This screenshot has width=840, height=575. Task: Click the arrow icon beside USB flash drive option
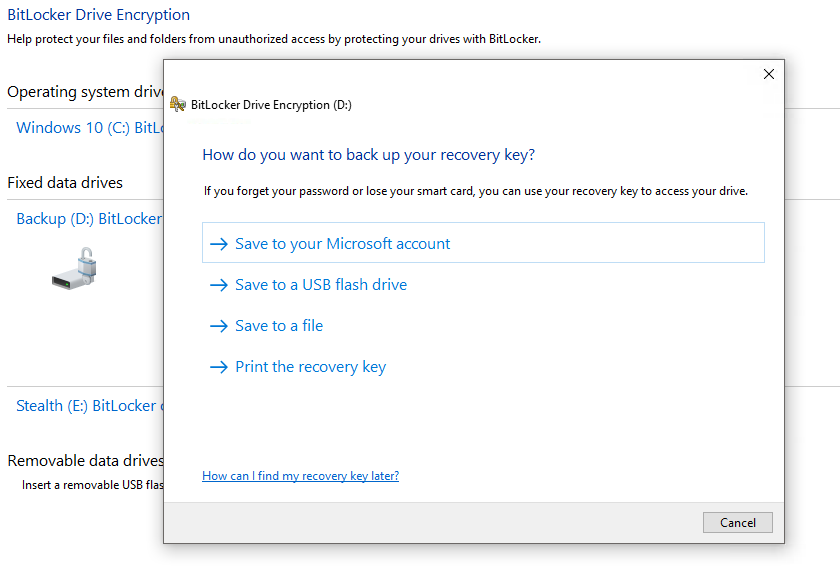coord(219,285)
